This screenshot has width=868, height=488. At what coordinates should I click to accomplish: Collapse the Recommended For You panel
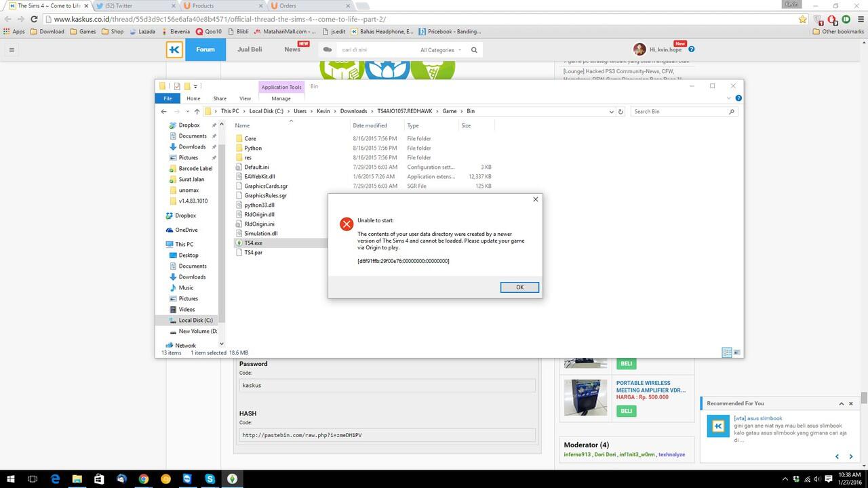[x=842, y=403]
